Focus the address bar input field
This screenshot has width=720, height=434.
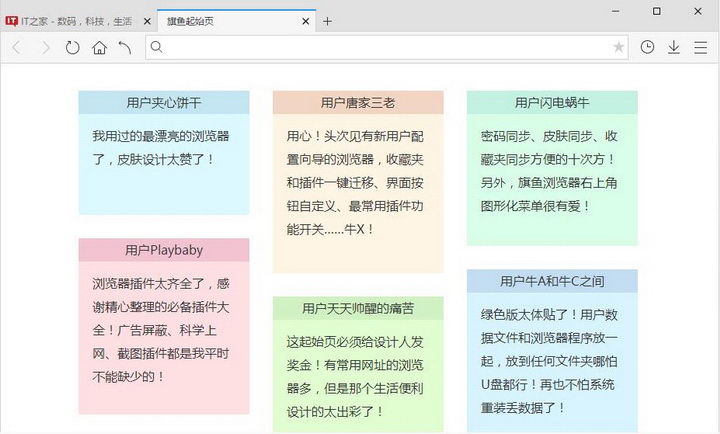pos(387,47)
